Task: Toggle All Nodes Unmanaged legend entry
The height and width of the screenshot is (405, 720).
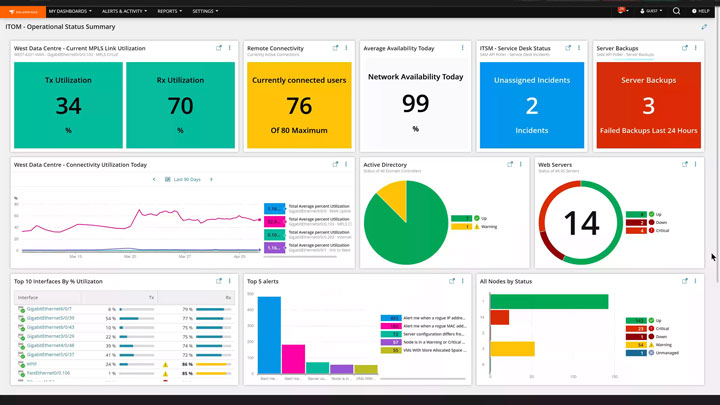Action: 652,353
